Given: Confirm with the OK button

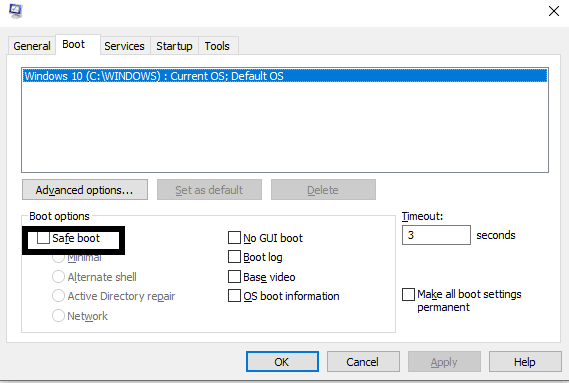Looking at the screenshot, I should click(x=282, y=362).
